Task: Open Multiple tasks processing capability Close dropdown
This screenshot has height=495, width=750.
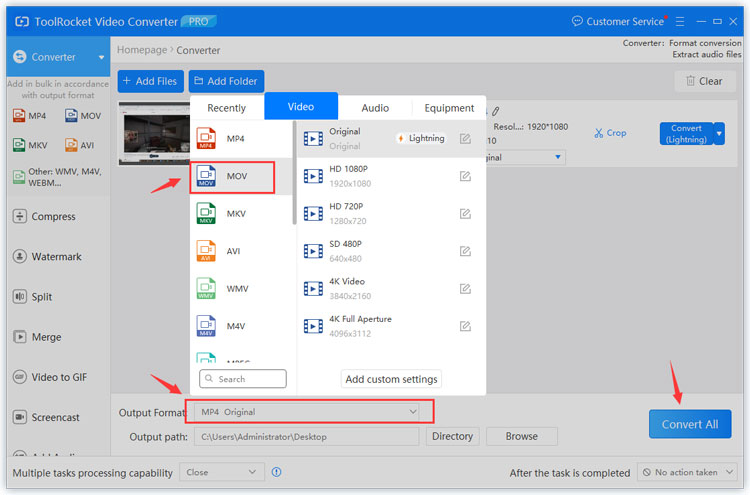Action: point(221,472)
